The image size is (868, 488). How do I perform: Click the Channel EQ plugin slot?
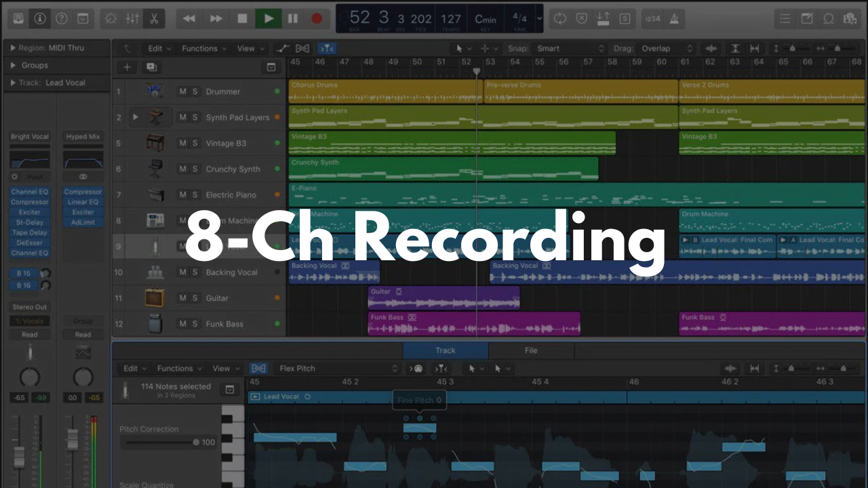tap(29, 192)
